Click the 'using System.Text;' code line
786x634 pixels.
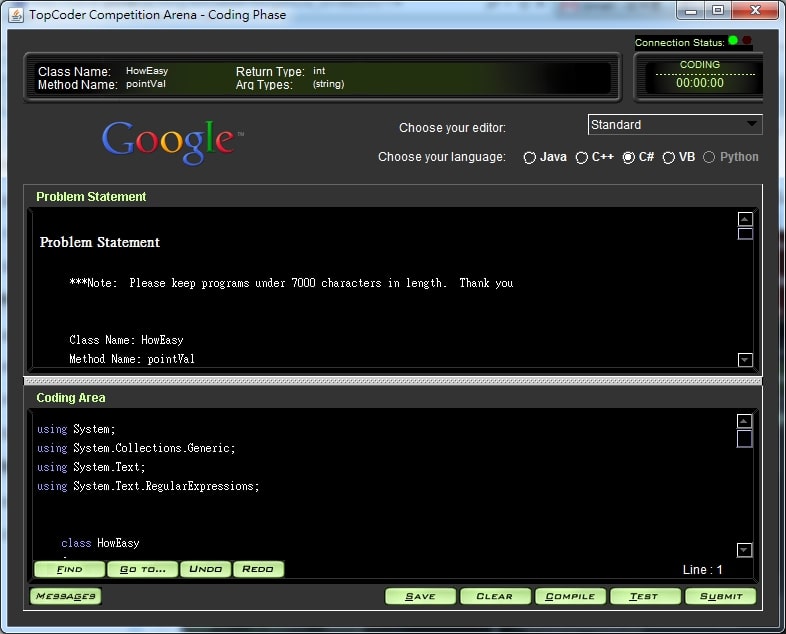91,467
